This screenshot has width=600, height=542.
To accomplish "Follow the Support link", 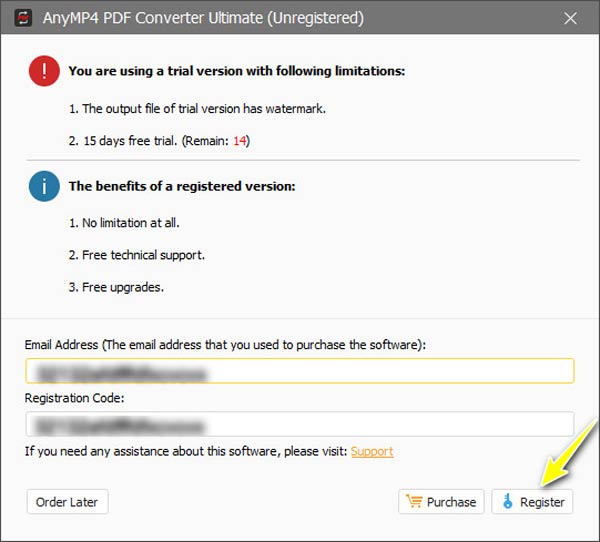I will (x=372, y=451).
